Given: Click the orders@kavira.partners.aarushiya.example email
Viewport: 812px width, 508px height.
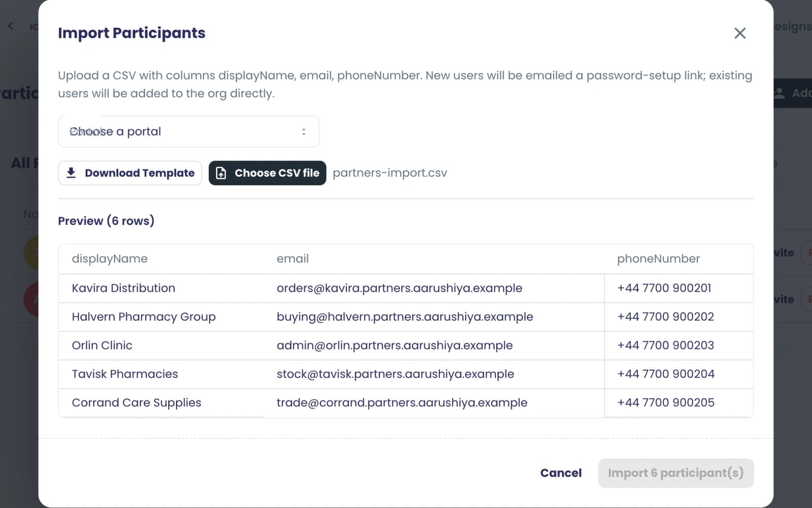Looking at the screenshot, I should coord(399,288).
